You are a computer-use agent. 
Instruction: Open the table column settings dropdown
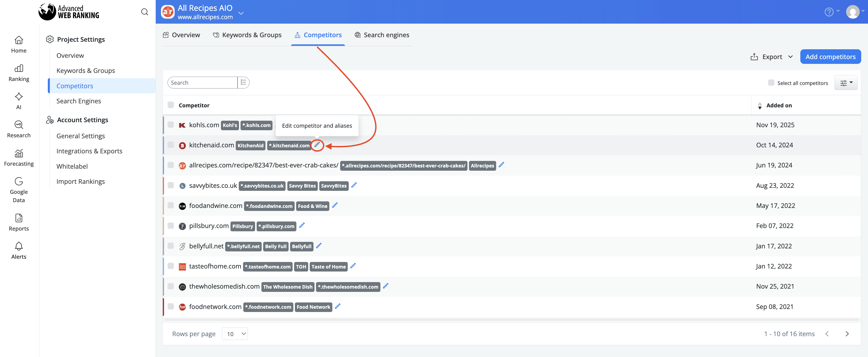846,83
